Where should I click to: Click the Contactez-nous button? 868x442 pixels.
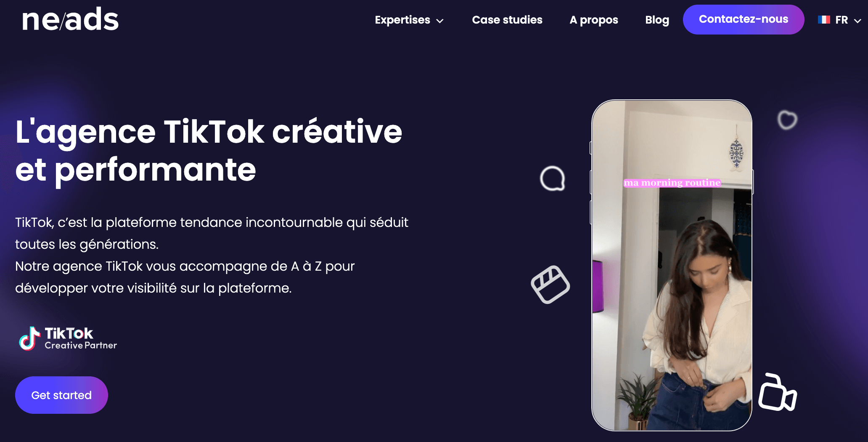point(744,19)
